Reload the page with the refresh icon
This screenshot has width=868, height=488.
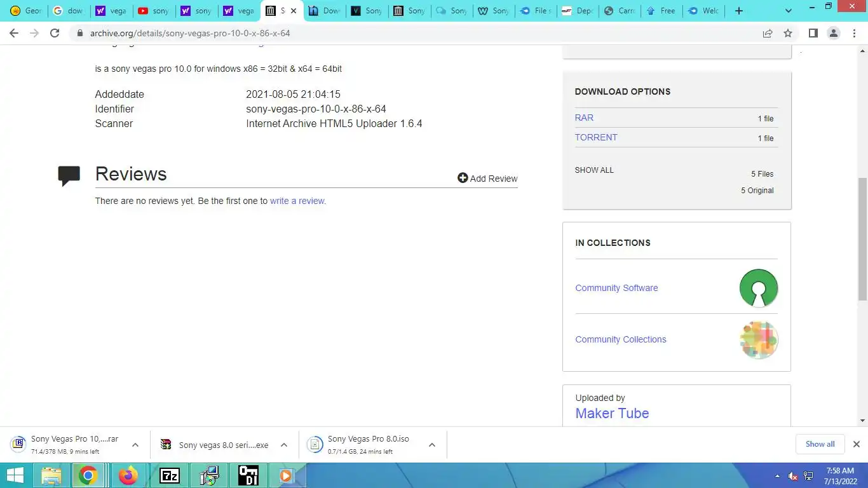click(x=55, y=33)
